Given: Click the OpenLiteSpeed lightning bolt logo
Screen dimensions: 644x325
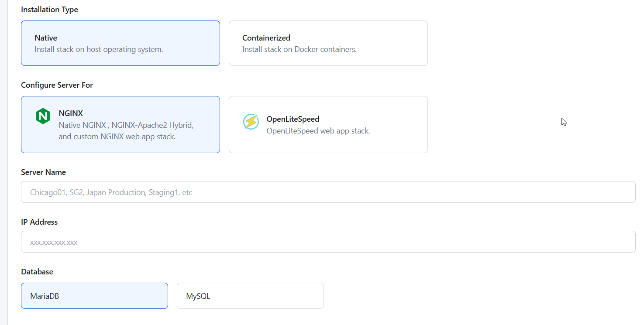Looking at the screenshot, I should [x=251, y=122].
